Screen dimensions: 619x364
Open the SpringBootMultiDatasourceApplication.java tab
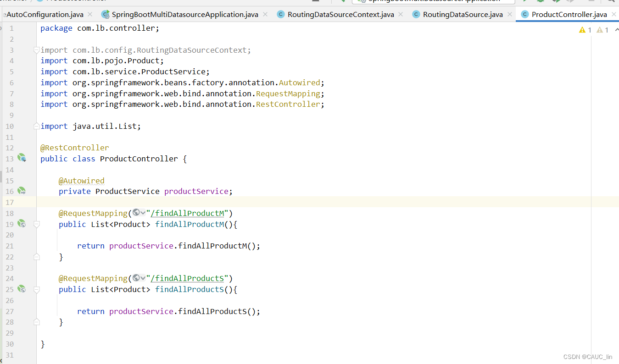click(x=185, y=14)
